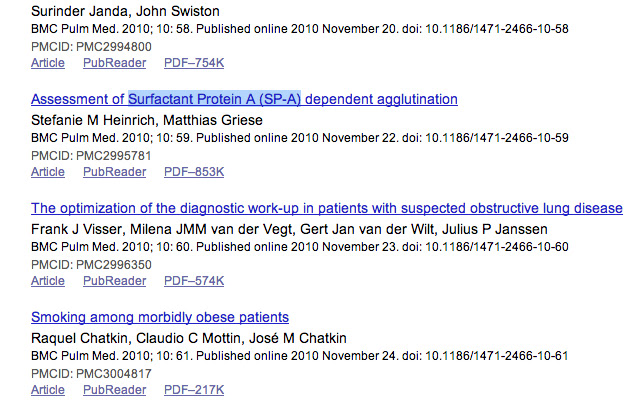Open PubReader for the Heinrich and Griese paper
The height and width of the screenshot is (400, 640).
115,172
